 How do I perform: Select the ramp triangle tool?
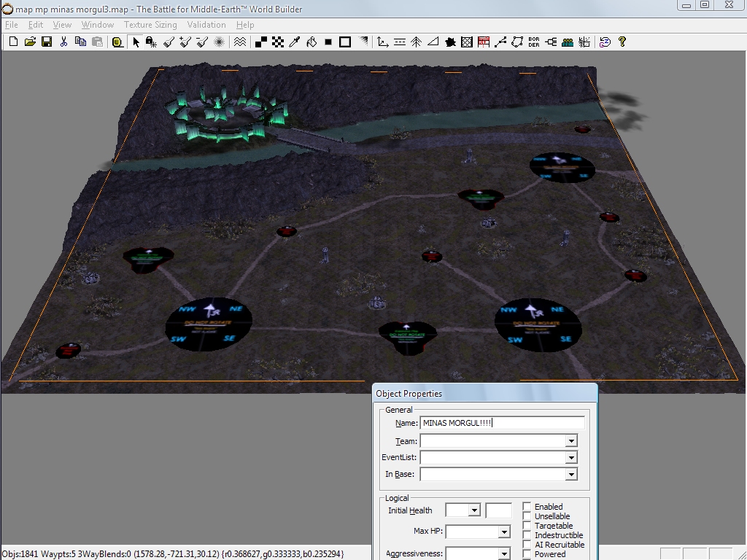click(x=433, y=42)
